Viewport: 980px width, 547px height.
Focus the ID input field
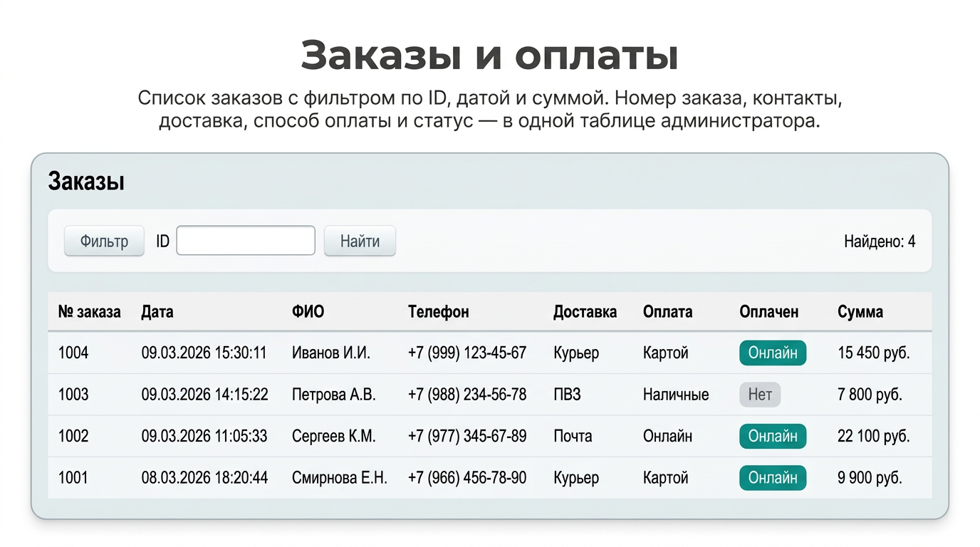coord(246,241)
